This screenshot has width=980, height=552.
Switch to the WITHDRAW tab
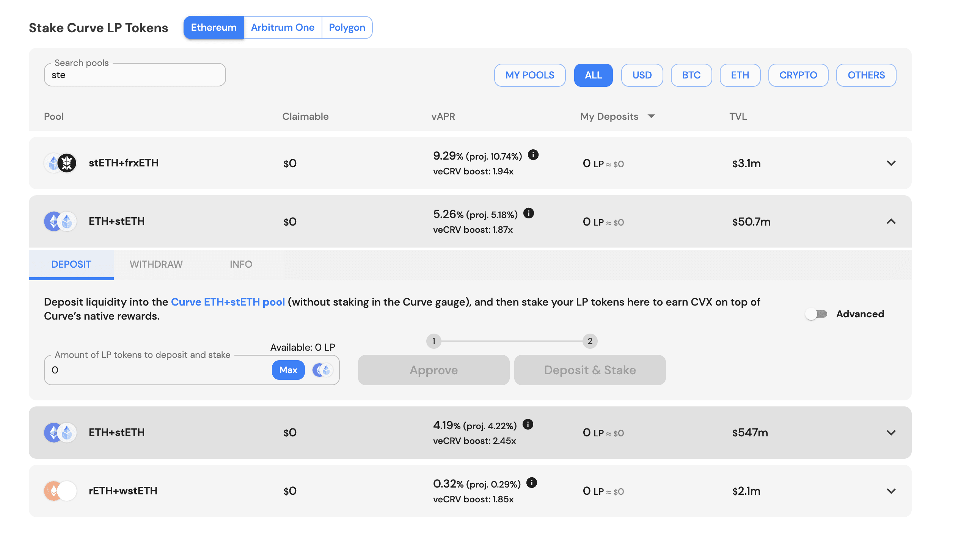(156, 264)
